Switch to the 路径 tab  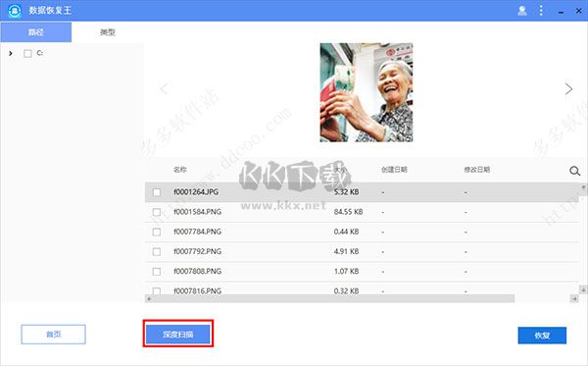pyautogui.click(x=36, y=32)
